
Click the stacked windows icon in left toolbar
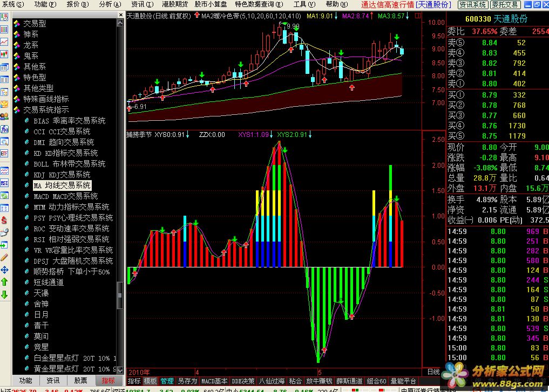point(4,67)
